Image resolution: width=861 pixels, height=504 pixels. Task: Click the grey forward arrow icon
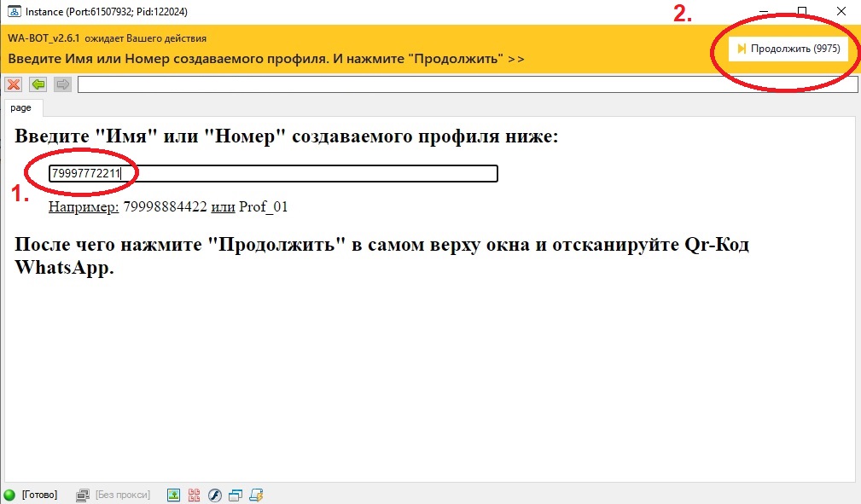point(62,84)
